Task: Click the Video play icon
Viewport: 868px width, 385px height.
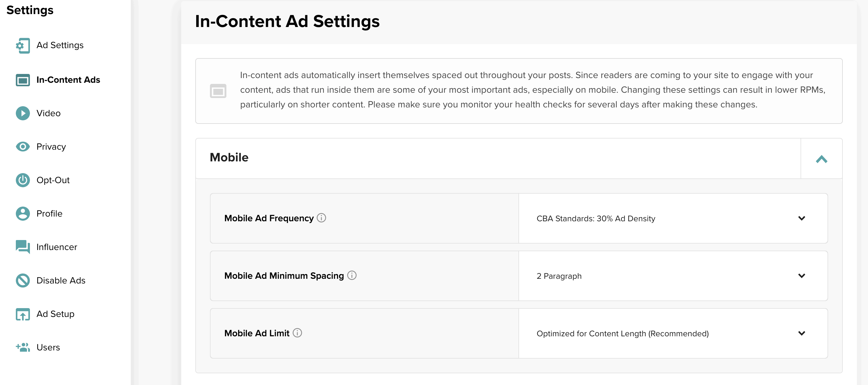Action: click(22, 113)
